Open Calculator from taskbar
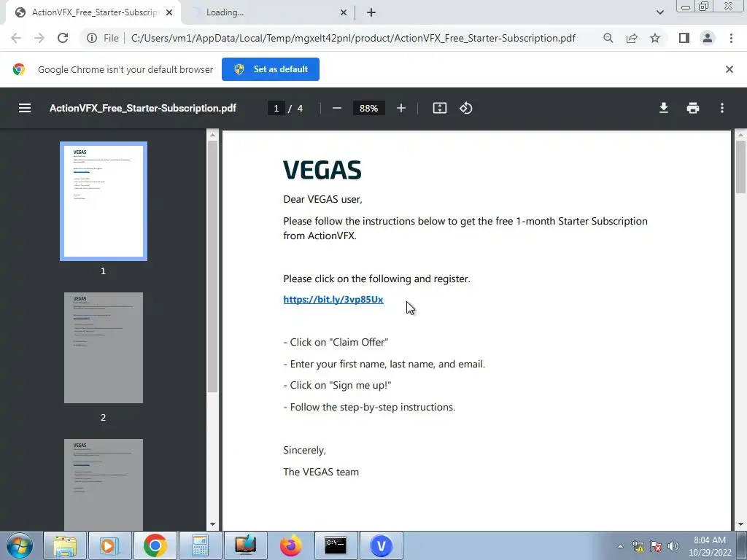747x560 pixels. (200, 545)
